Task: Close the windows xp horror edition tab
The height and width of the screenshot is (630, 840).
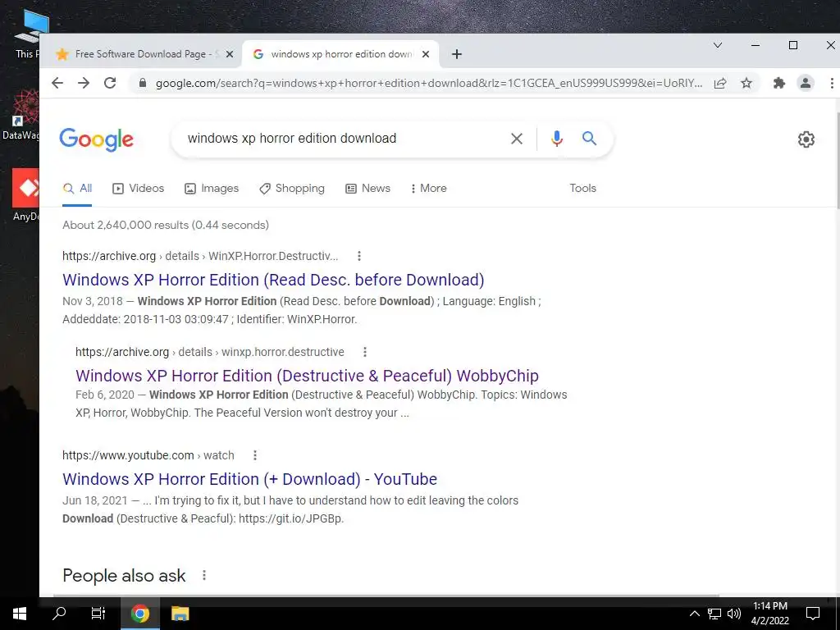Action: (x=426, y=54)
